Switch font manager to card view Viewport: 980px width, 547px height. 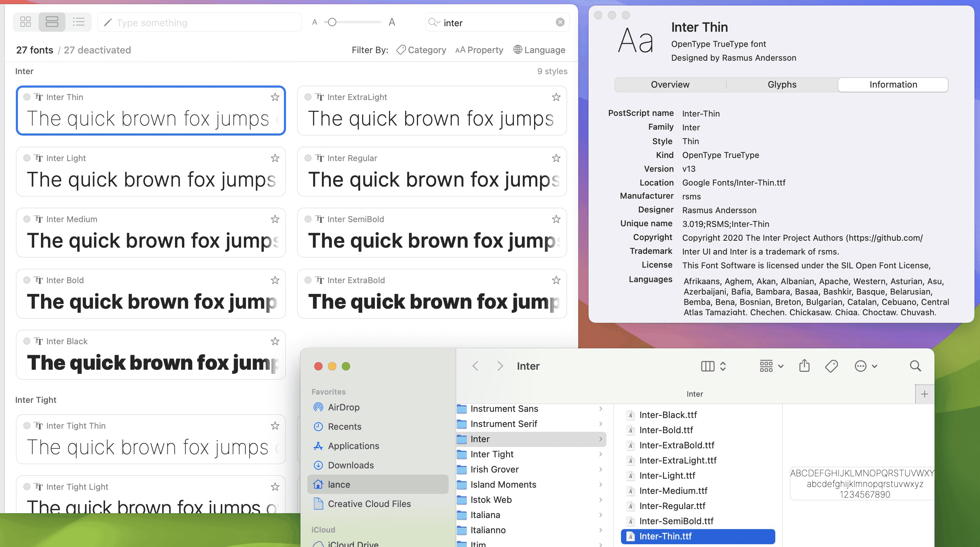click(52, 22)
